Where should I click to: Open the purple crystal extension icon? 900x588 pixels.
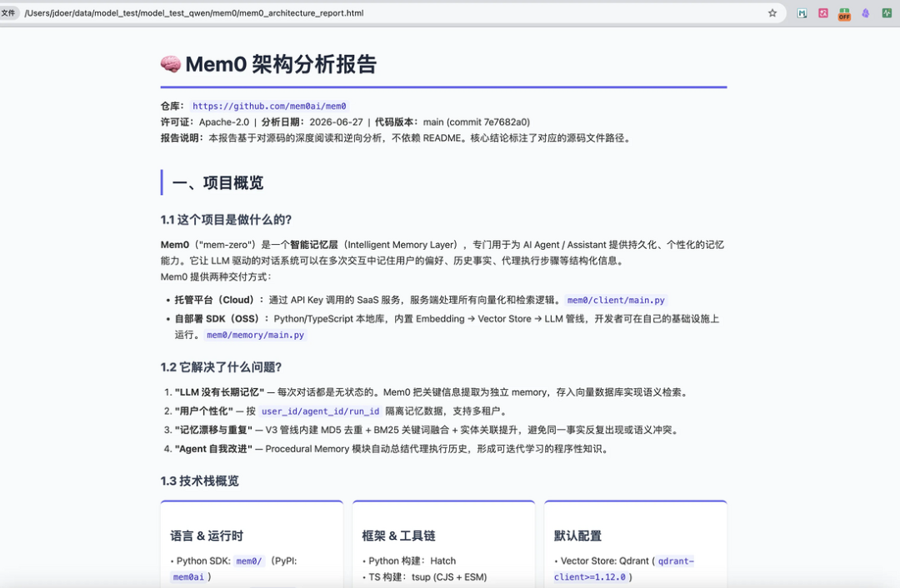pos(866,13)
